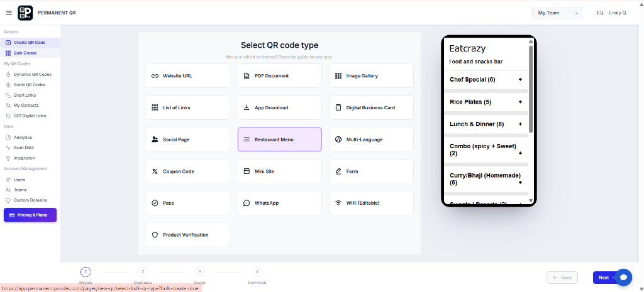Choose App Download QR type
The image size is (644, 292).
[280, 108]
